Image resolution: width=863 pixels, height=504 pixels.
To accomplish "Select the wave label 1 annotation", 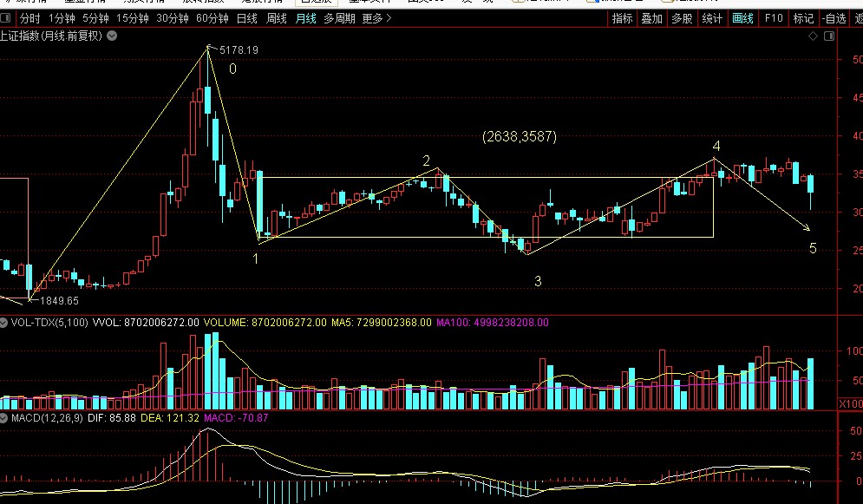I will click(x=255, y=259).
